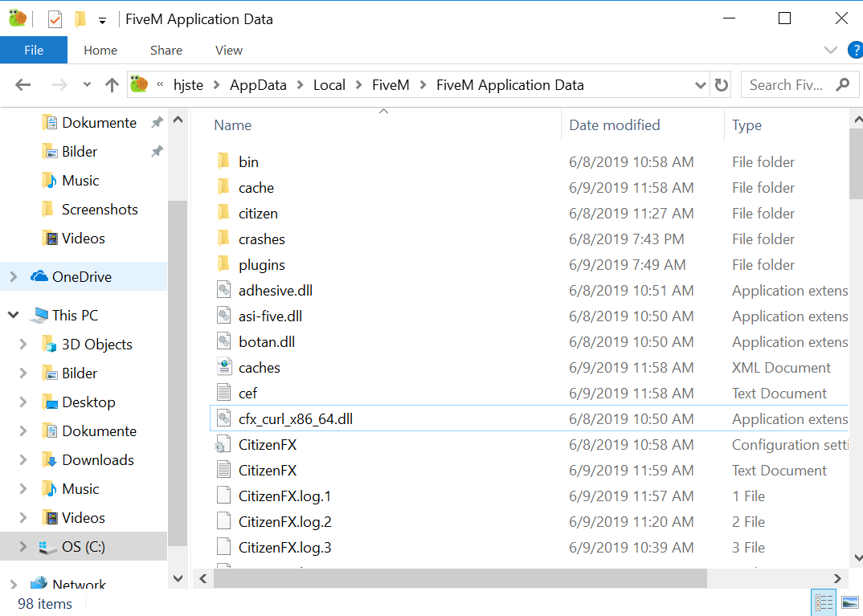Select Downloads under This PC
The height and width of the screenshot is (616, 863).
coord(98,460)
